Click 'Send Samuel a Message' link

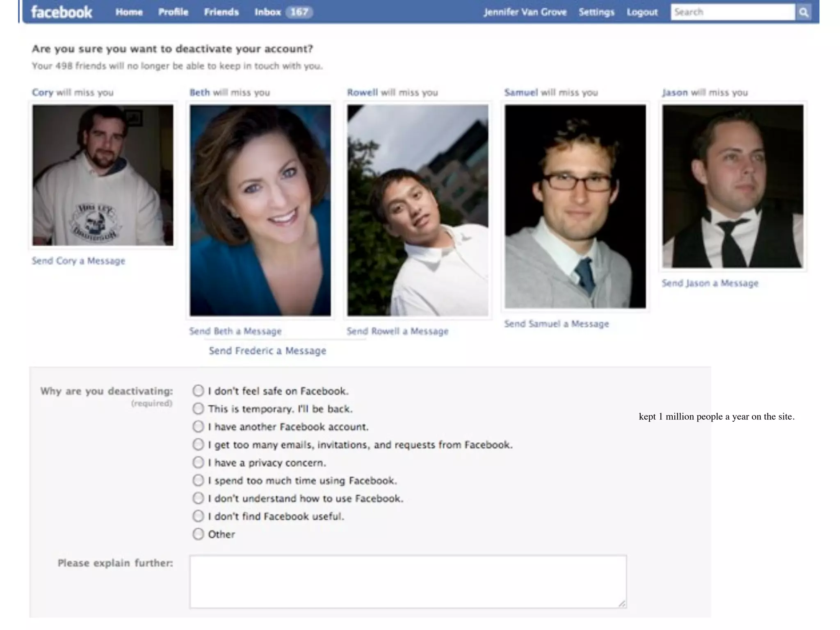pos(556,324)
